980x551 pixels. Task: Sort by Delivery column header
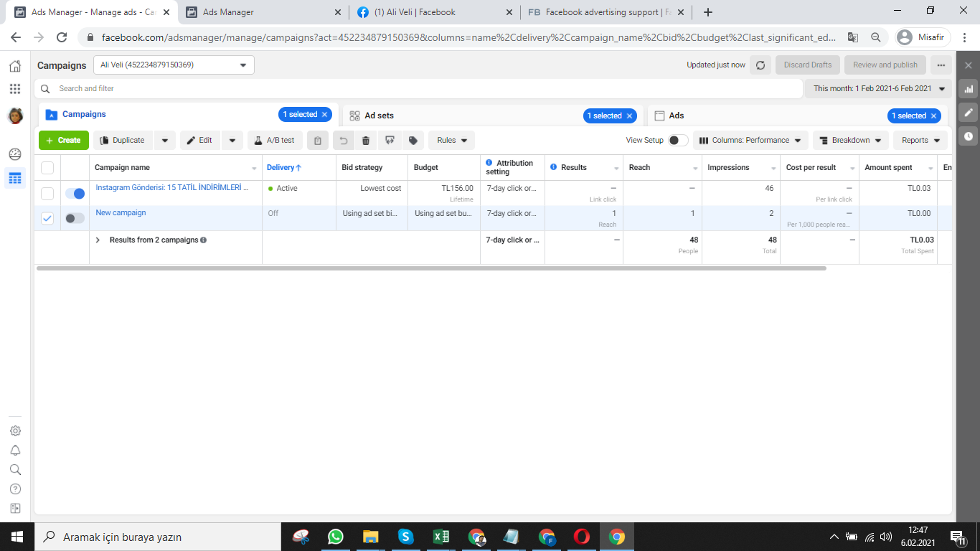coord(284,168)
